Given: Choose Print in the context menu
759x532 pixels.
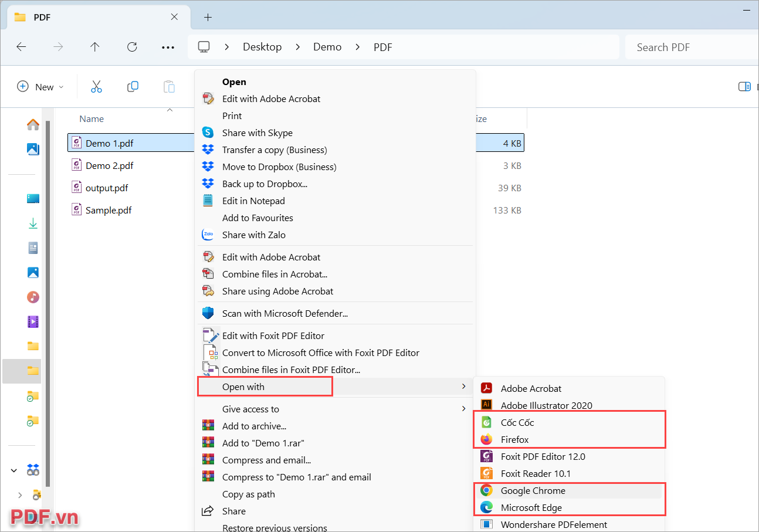Looking at the screenshot, I should click(x=335, y=116).
